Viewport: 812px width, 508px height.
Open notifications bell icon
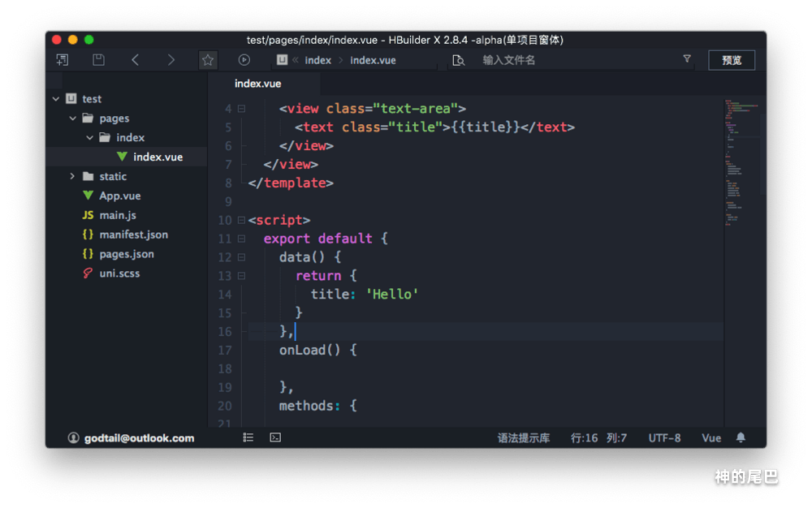point(741,437)
